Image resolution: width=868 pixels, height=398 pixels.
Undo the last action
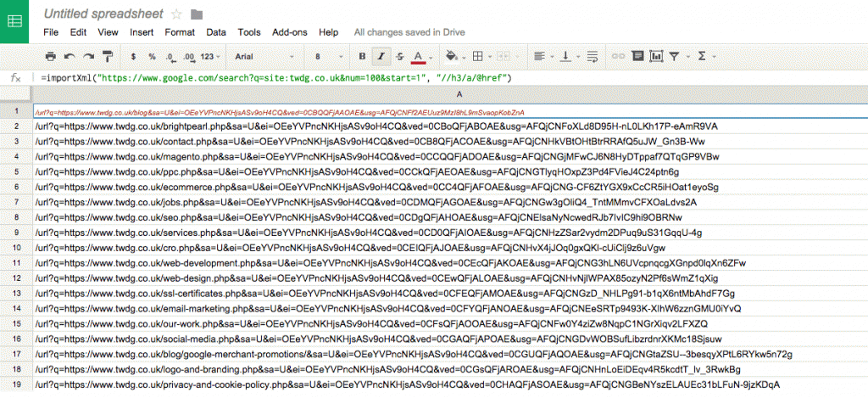(70, 57)
